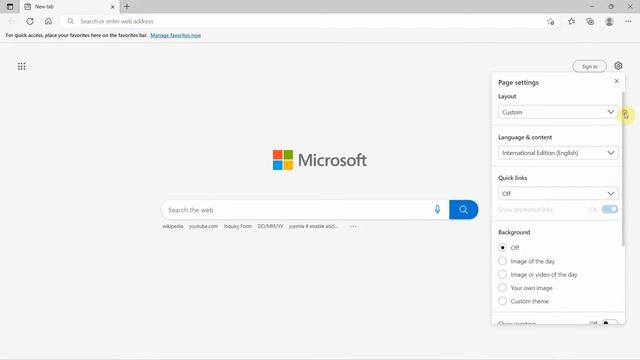The image size is (640, 360).
Task: Open the tab actions menu icon
Action: (10, 7)
